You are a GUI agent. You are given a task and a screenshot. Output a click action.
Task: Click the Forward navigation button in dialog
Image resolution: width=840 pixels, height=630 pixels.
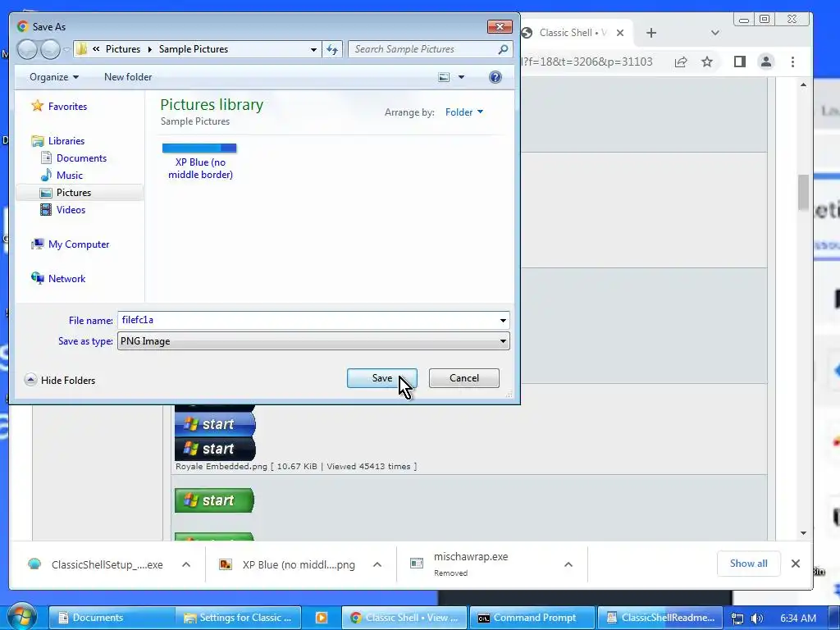pos(50,49)
